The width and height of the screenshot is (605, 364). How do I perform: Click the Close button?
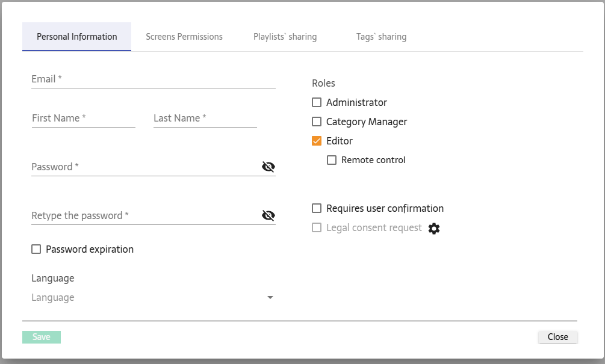(x=557, y=337)
